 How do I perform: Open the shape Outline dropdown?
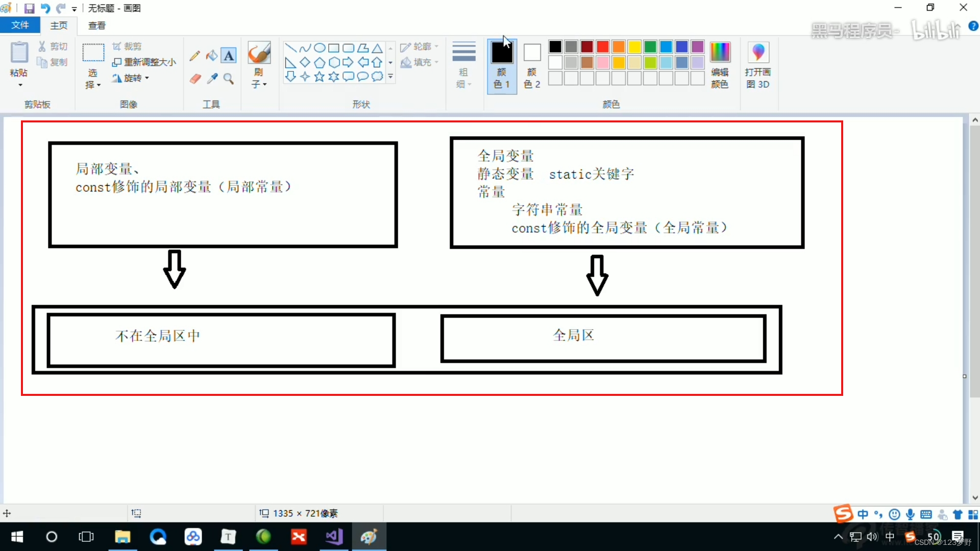tap(419, 47)
